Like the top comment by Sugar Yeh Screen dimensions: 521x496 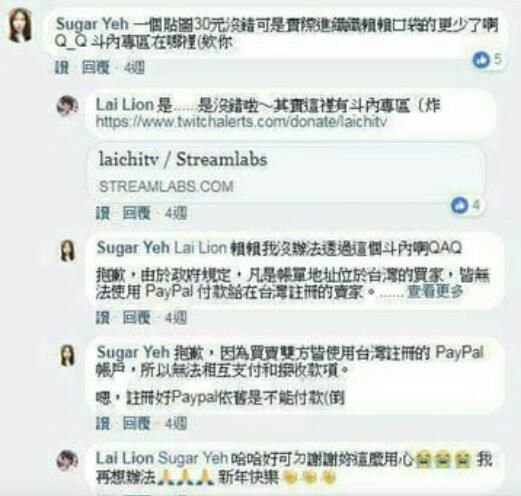[x=62, y=68]
